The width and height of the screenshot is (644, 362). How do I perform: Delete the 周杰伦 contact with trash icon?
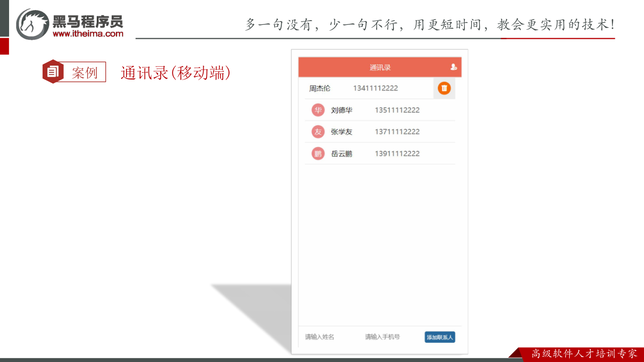tap(444, 88)
